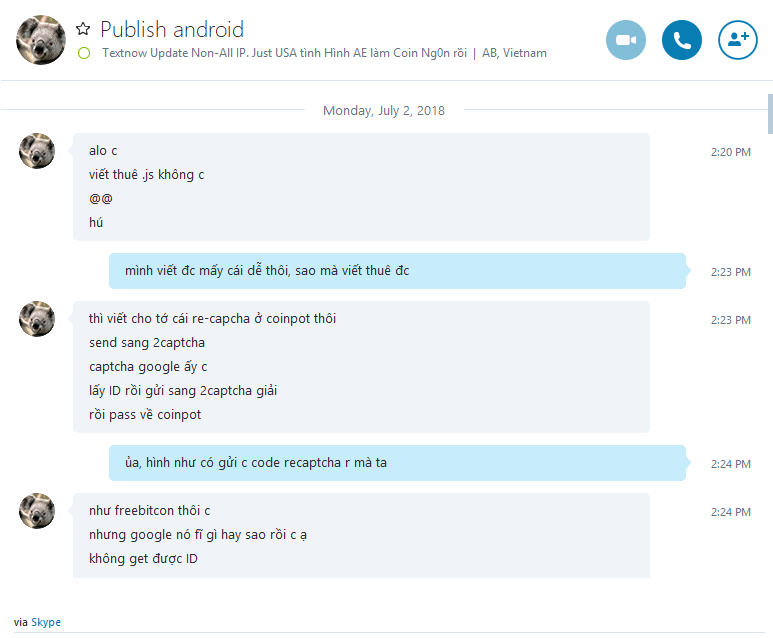The height and width of the screenshot is (638, 773).
Task: Click koala avatar beside freebitcon message
Action: click(x=37, y=511)
